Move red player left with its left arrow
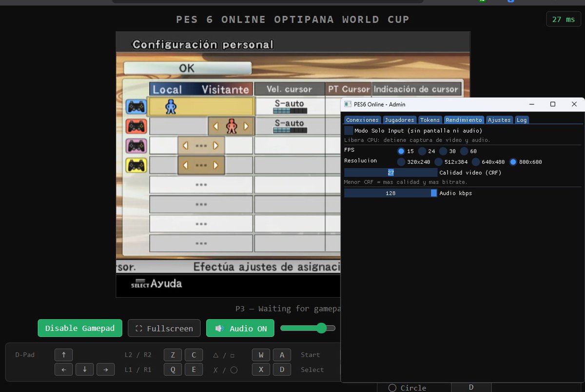585x392 pixels. click(215, 126)
